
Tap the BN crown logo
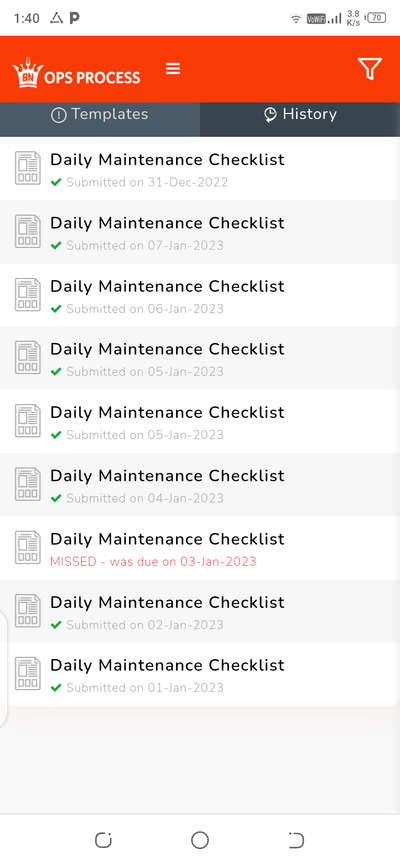[28, 72]
